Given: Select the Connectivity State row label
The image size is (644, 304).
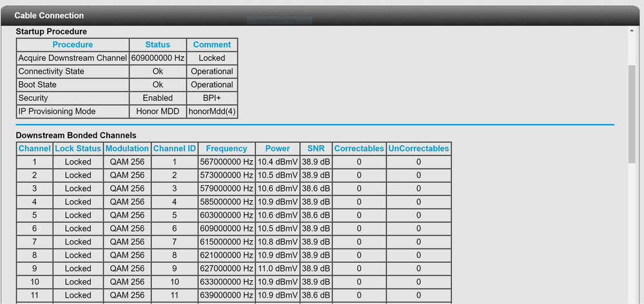Looking at the screenshot, I should pos(73,71).
